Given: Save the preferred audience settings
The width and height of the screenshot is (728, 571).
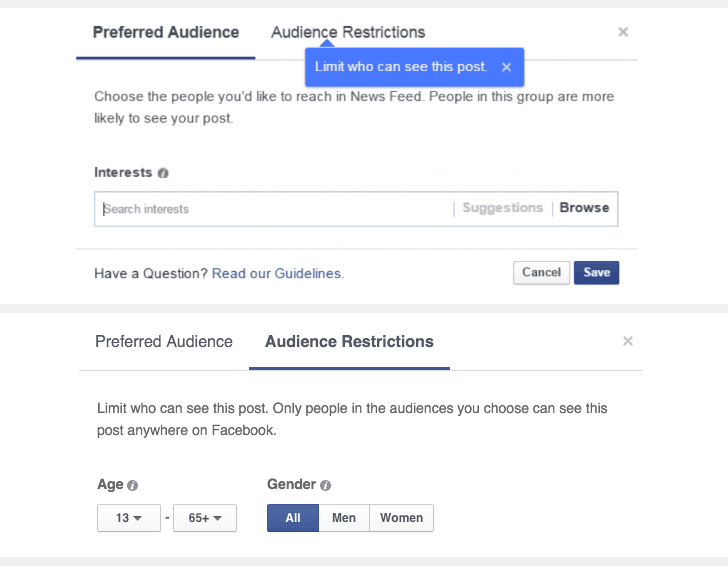Looking at the screenshot, I should pyautogui.click(x=596, y=273).
